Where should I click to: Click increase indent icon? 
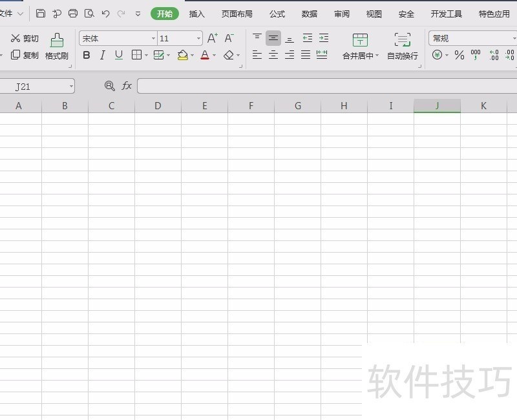click(x=324, y=38)
